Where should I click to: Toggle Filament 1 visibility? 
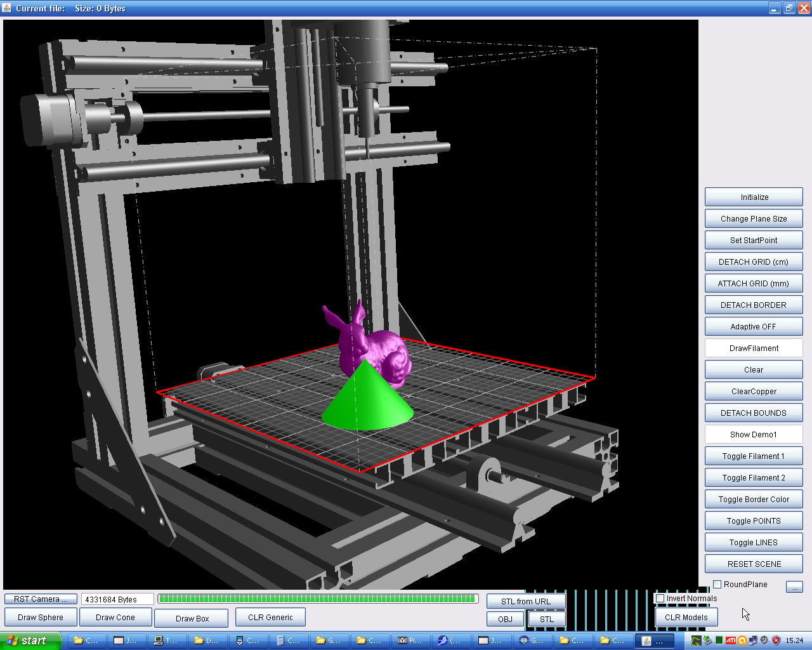(754, 456)
